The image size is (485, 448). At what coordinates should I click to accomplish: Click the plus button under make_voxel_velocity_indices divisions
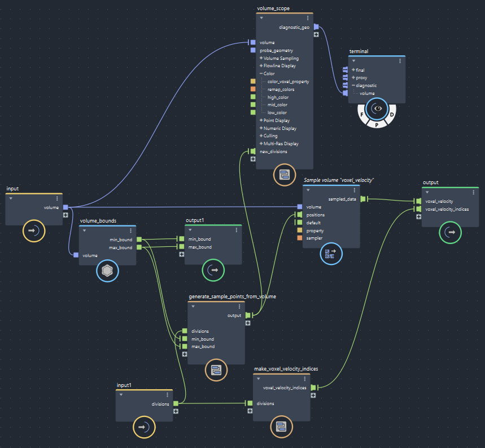click(250, 411)
